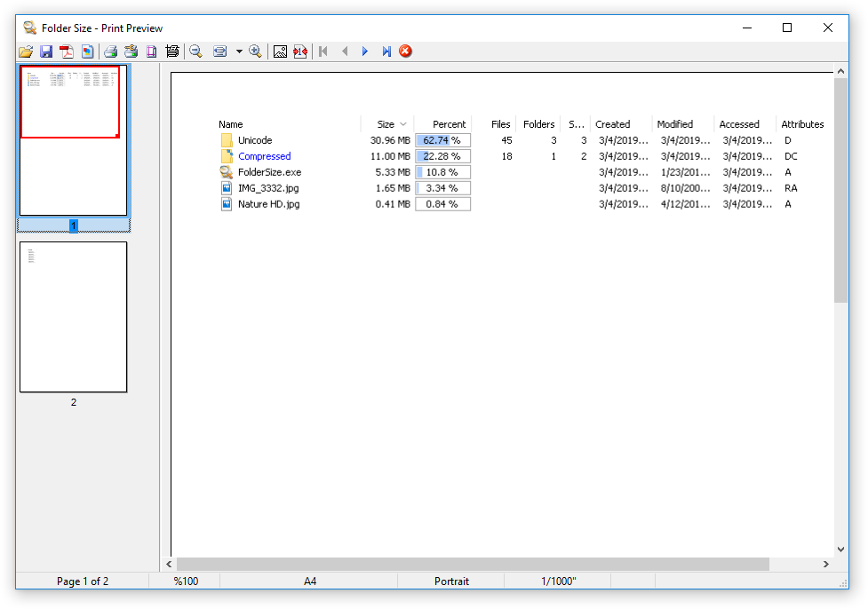Click the Compressed folder entry
This screenshot has height=609, width=868.
click(x=264, y=156)
